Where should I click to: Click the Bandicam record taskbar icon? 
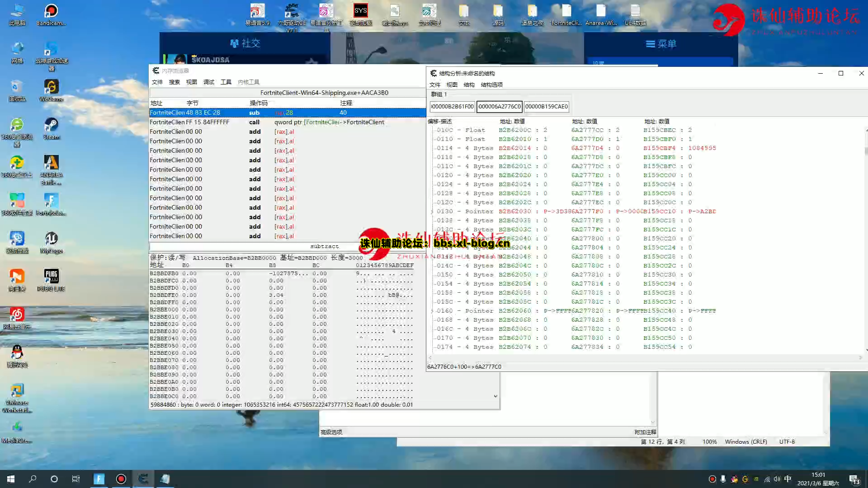pos(121,479)
